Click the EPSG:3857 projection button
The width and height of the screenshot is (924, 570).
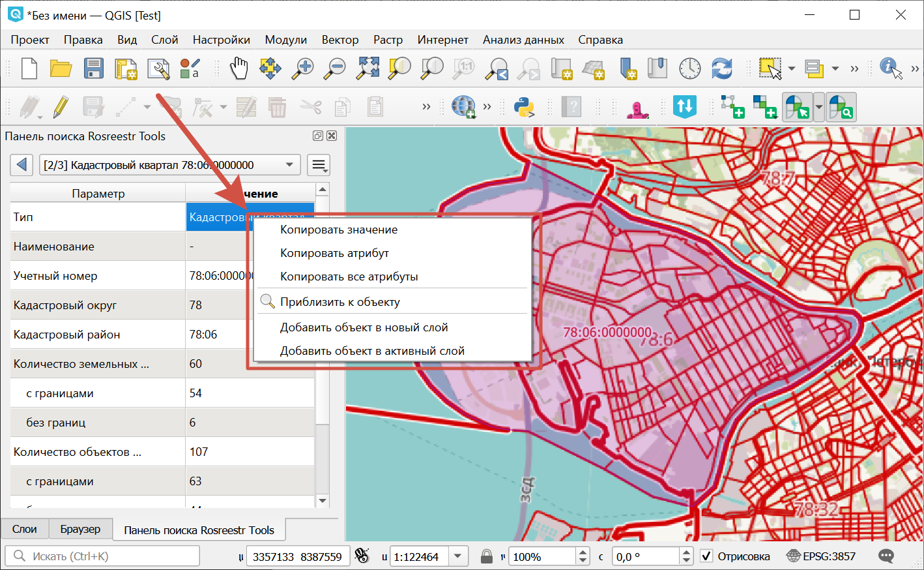821,556
